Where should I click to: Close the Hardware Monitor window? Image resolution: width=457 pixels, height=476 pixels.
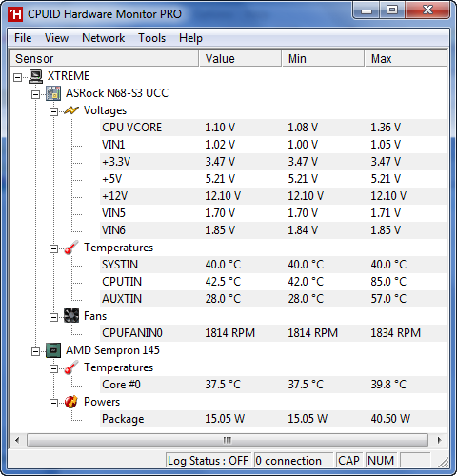pyautogui.click(x=427, y=10)
